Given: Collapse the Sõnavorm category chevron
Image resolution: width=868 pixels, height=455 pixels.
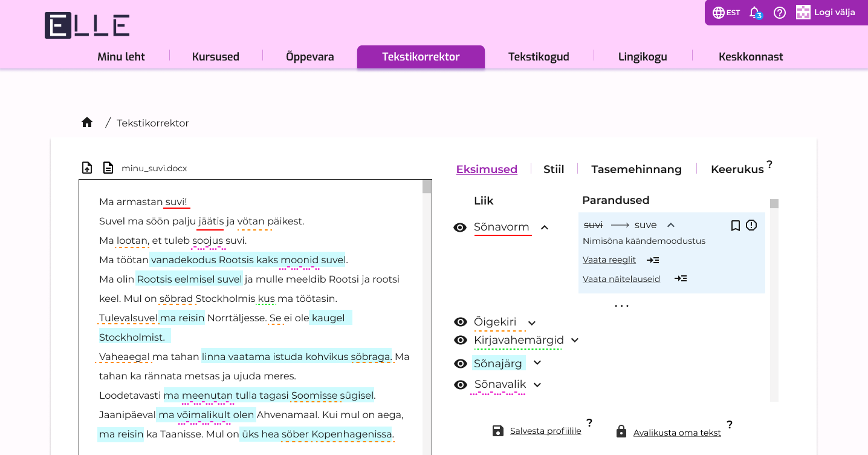Looking at the screenshot, I should pos(544,227).
